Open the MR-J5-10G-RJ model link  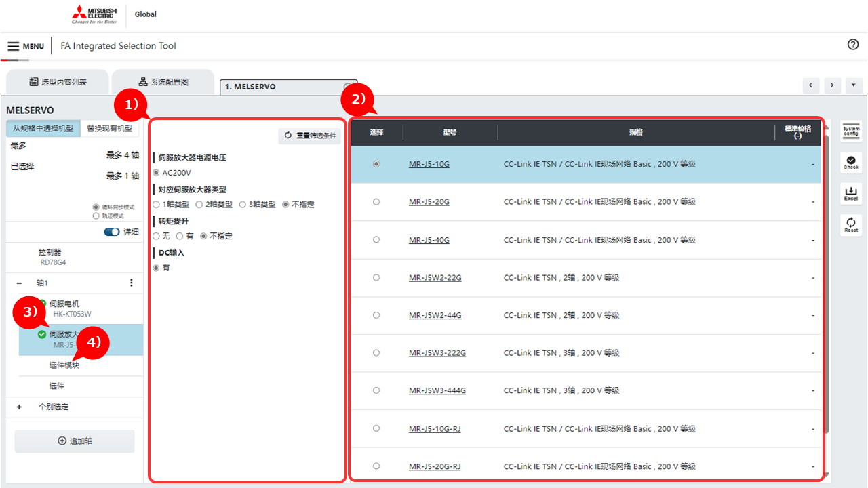pos(435,428)
